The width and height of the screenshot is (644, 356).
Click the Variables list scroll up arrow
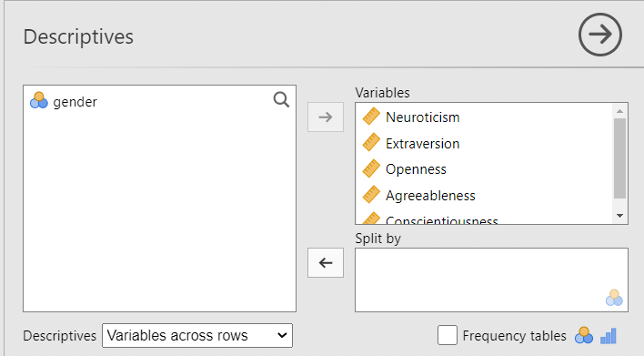point(619,111)
